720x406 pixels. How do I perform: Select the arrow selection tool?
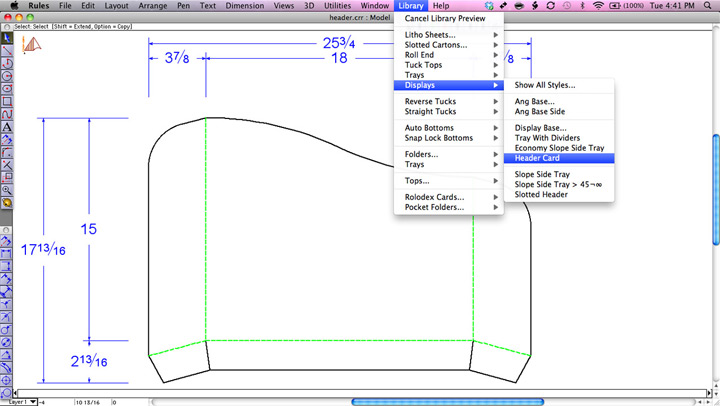[x=7, y=38]
